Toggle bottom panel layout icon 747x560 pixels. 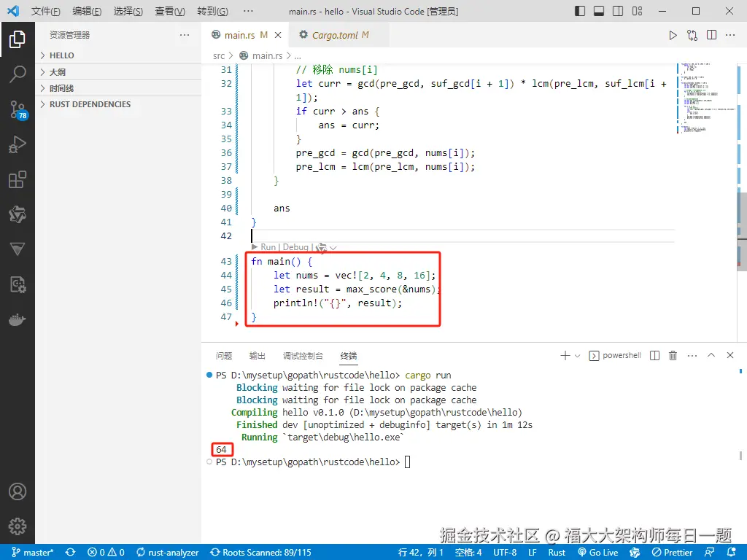[599, 11]
